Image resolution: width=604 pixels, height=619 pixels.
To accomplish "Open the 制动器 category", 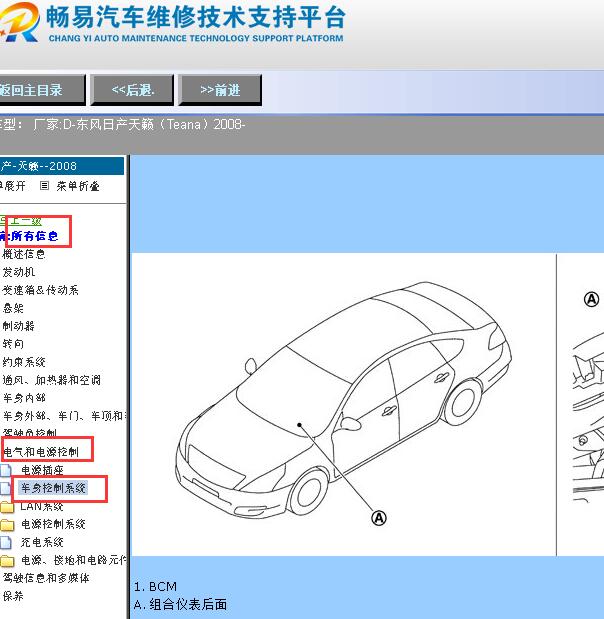I will [19, 326].
